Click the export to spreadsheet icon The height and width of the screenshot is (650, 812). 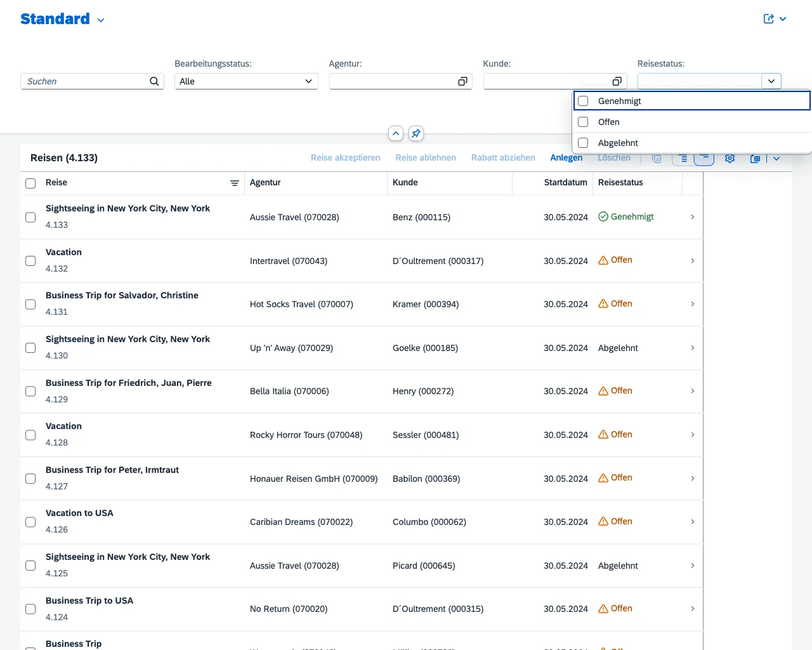click(x=755, y=158)
